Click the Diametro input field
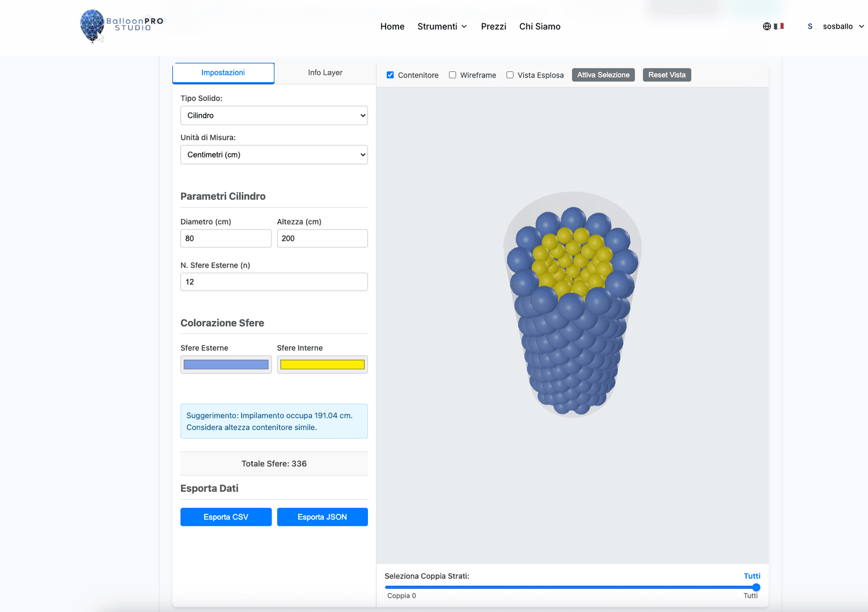The image size is (868, 612). pos(226,239)
